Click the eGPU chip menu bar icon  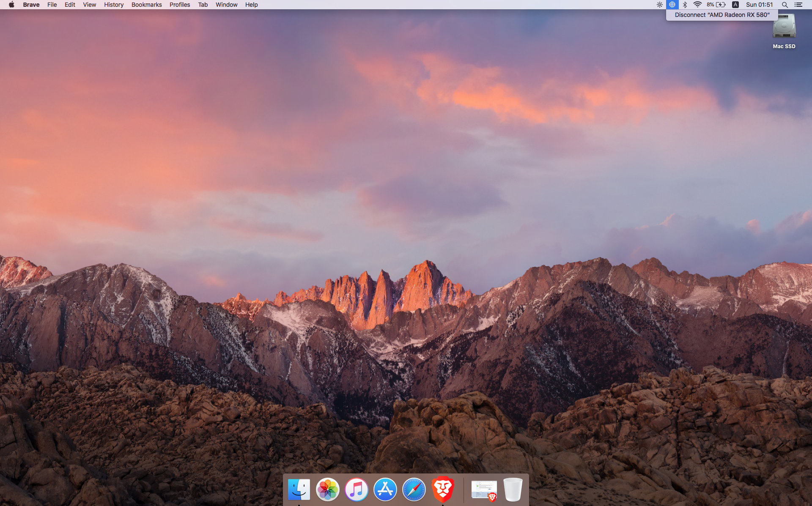tap(672, 5)
